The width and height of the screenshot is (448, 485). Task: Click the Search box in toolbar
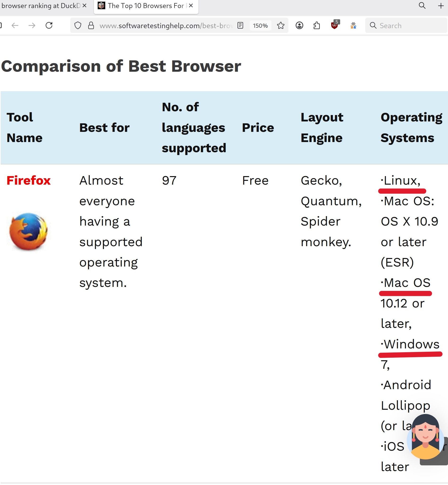[x=406, y=26]
